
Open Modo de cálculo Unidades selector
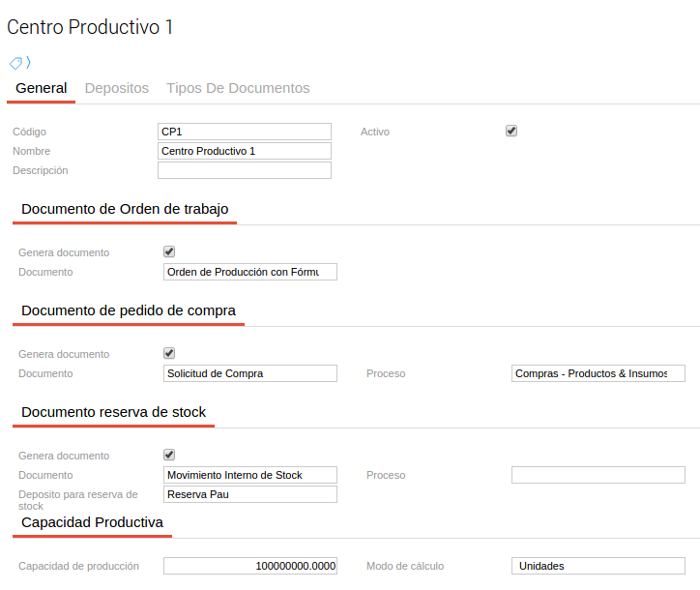coord(598,566)
